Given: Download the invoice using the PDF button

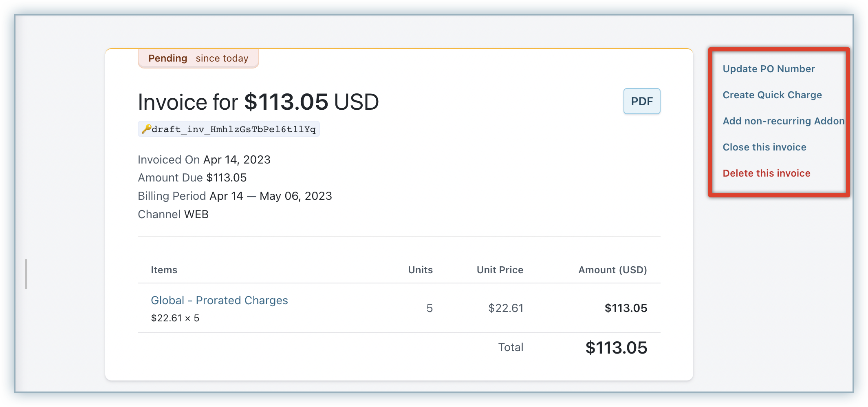Looking at the screenshot, I should click(642, 101).
